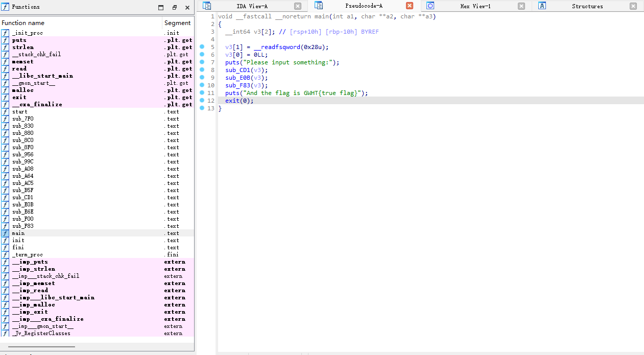Toggle breakpoint on the sub_CD1(v3) line
The width and height of the screenshot is (644, 355).
point(202,70)
